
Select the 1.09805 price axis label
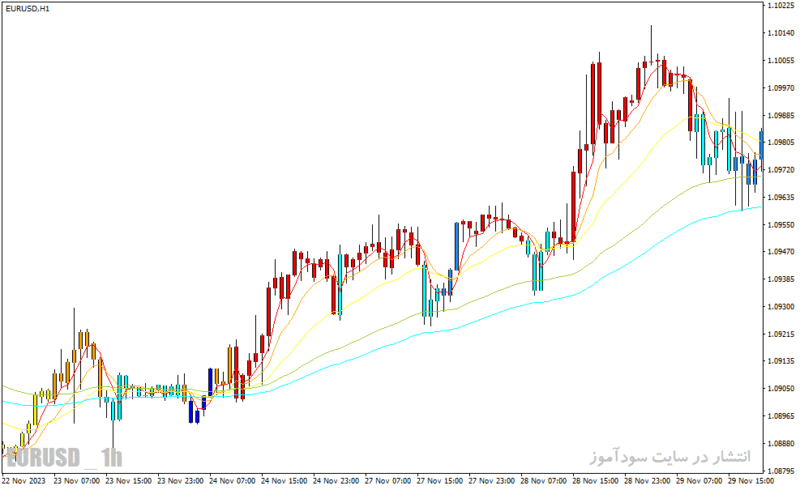(x=781, y=142)
